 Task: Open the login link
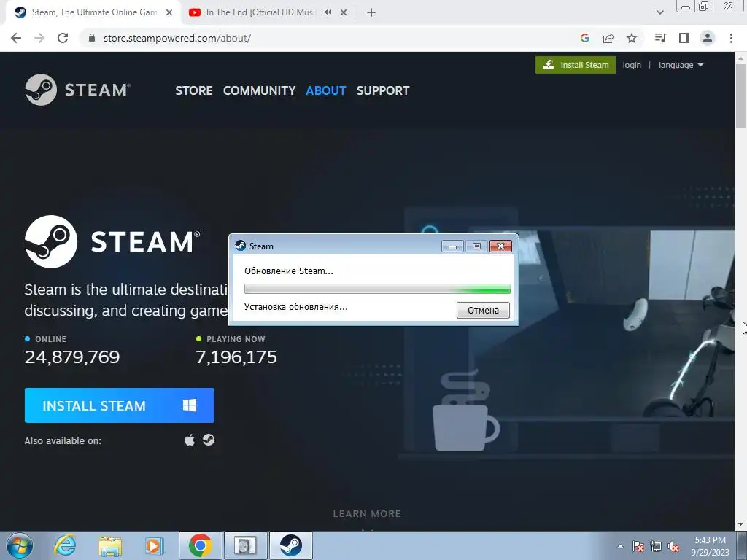[632, 65]
